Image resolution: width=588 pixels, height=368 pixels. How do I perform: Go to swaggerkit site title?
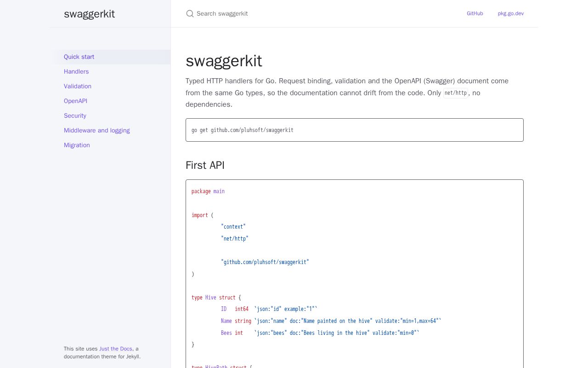89,14
